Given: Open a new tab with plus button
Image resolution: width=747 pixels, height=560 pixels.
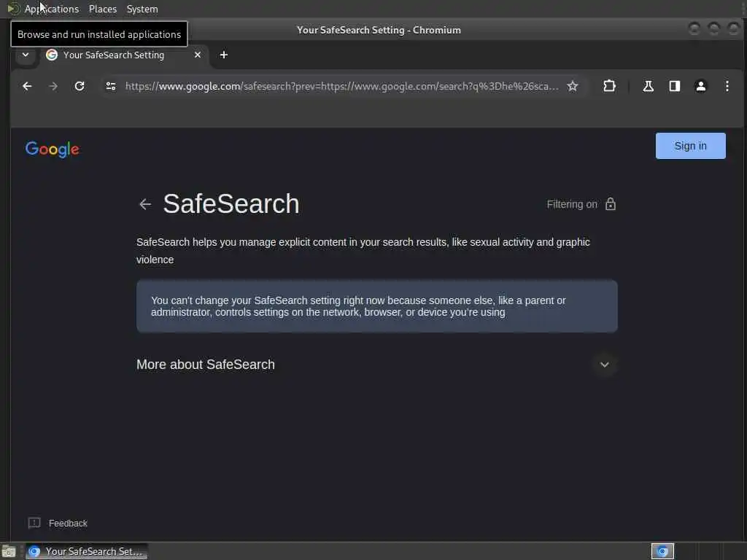Looking at the screenshot, I should coord(223,55).
